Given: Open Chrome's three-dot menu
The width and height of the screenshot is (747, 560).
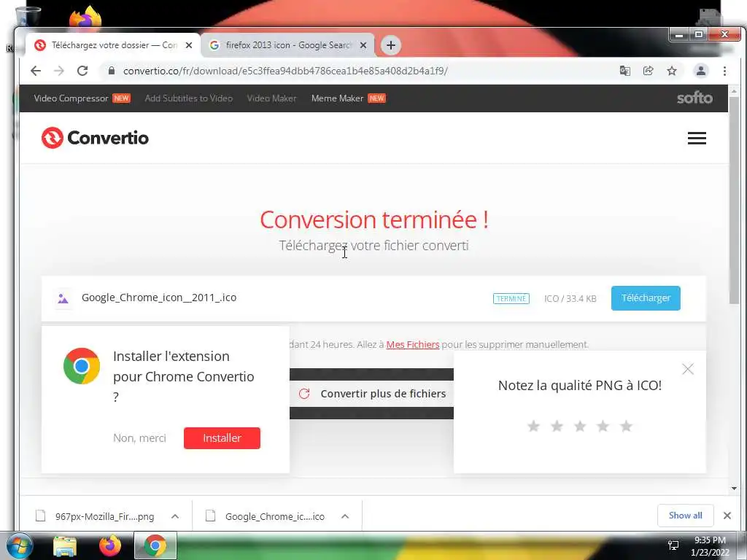Looking at the screenshot, I should pyautogui.click(x=724, y=71).
